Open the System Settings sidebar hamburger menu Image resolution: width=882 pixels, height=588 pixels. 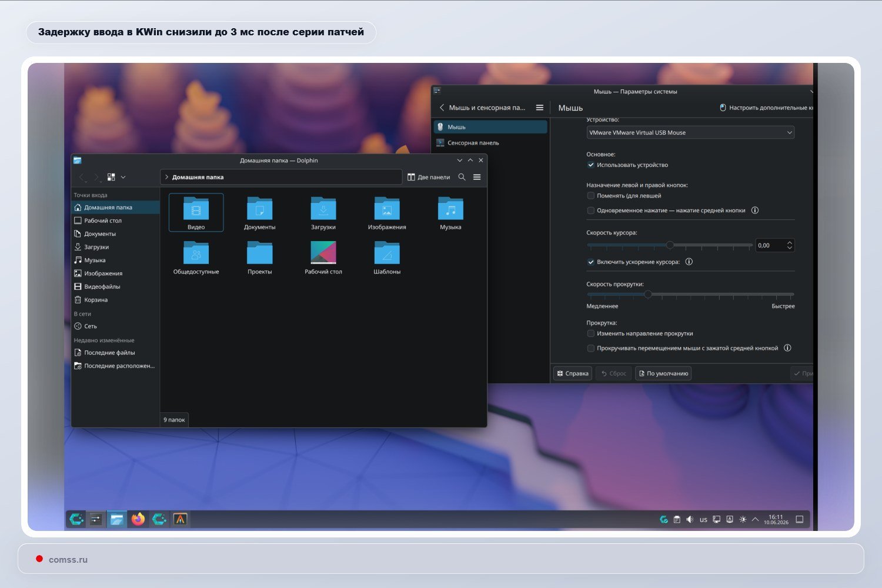(x=539, y=108)
